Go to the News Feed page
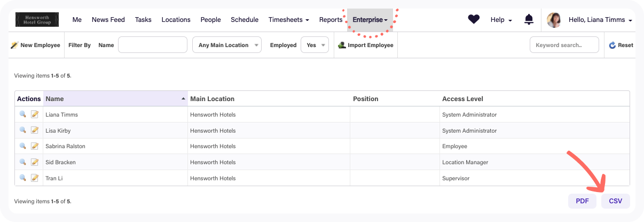Screen dimensions: 644x222 (x=108, y=20)
